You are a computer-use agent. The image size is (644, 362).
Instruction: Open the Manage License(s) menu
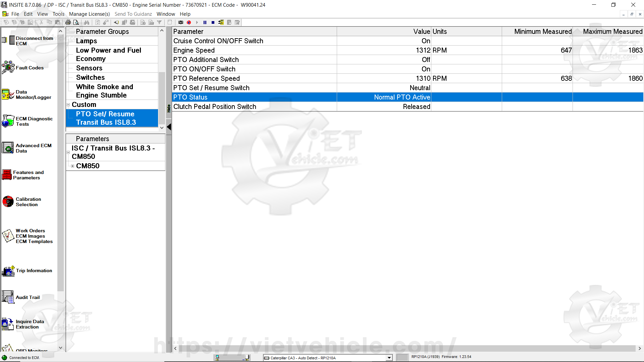point(89,14)
